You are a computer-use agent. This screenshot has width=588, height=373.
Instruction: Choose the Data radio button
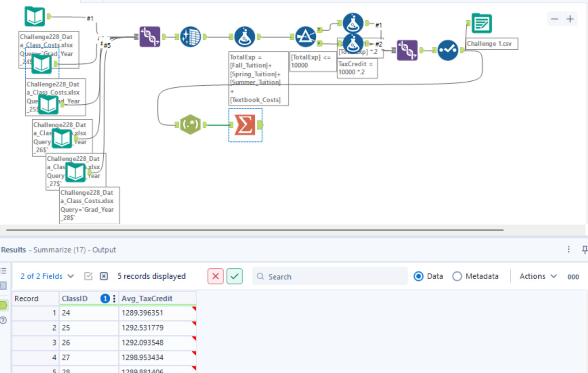click(419, 276)
